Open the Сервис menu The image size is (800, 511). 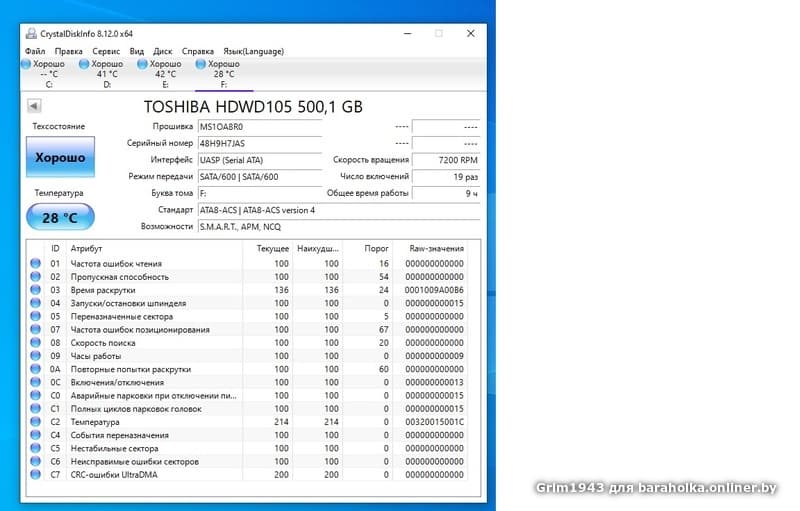106,51
